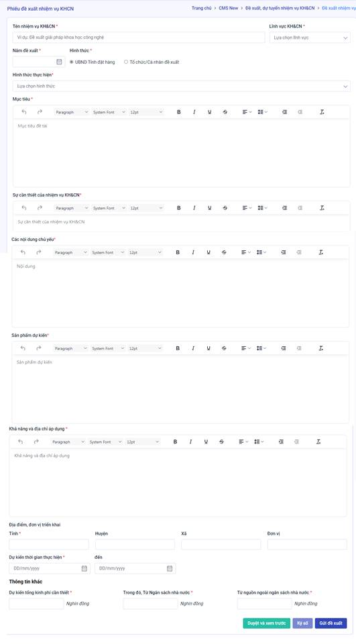Open calendar icon in Năm đề xuất field
356x644 pixels.
tap(59, 62)
